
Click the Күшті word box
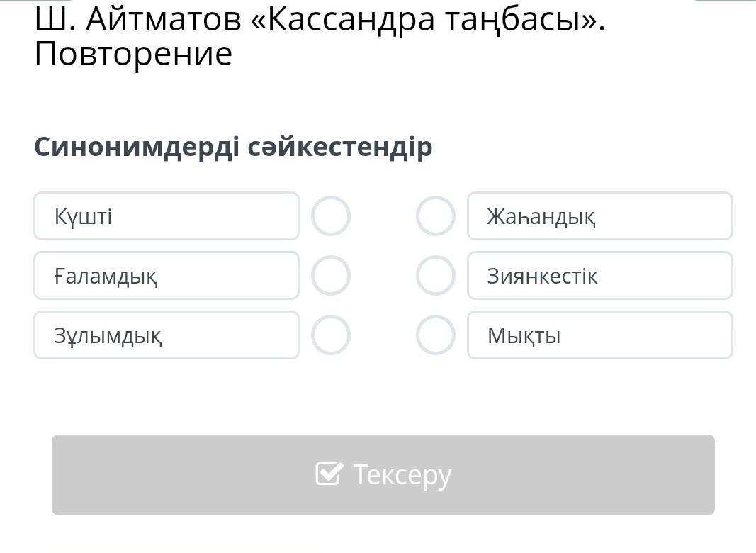(167, 216)
